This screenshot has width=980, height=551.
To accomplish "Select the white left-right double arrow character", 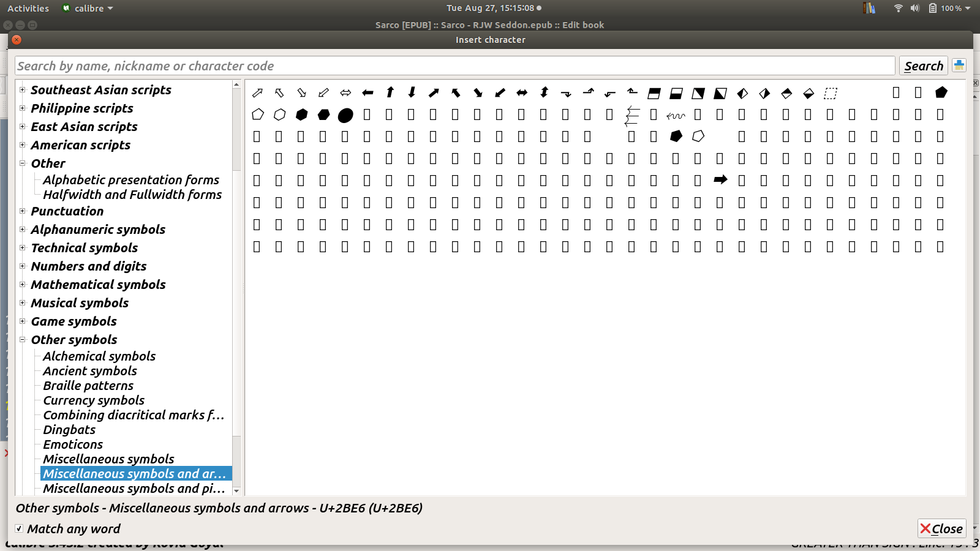I will click(345, 93).
